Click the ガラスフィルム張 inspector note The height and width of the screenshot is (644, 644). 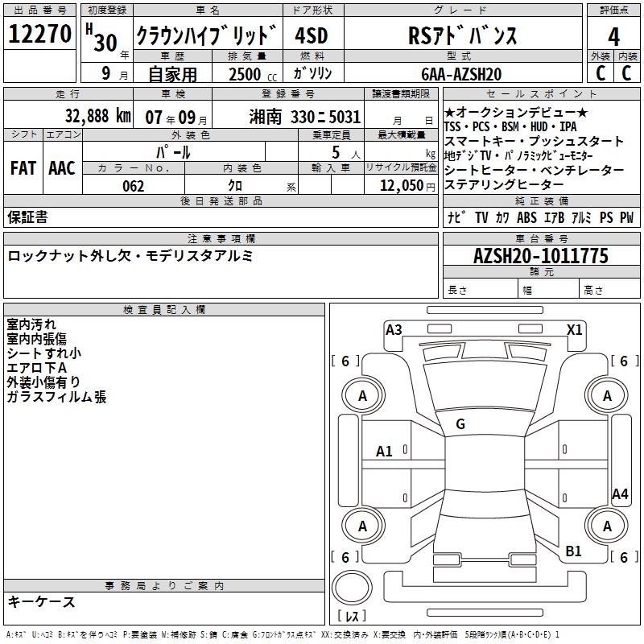click(x=56, y=397)
